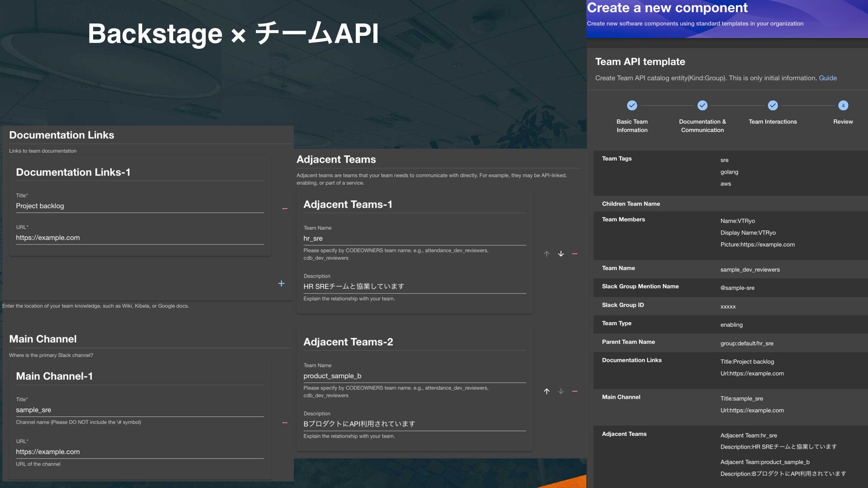The width and height of the screenshot is (868, 488).
Task: Select 'xxxxx' Slack Group ID value
Action: (x=728, y=307)
